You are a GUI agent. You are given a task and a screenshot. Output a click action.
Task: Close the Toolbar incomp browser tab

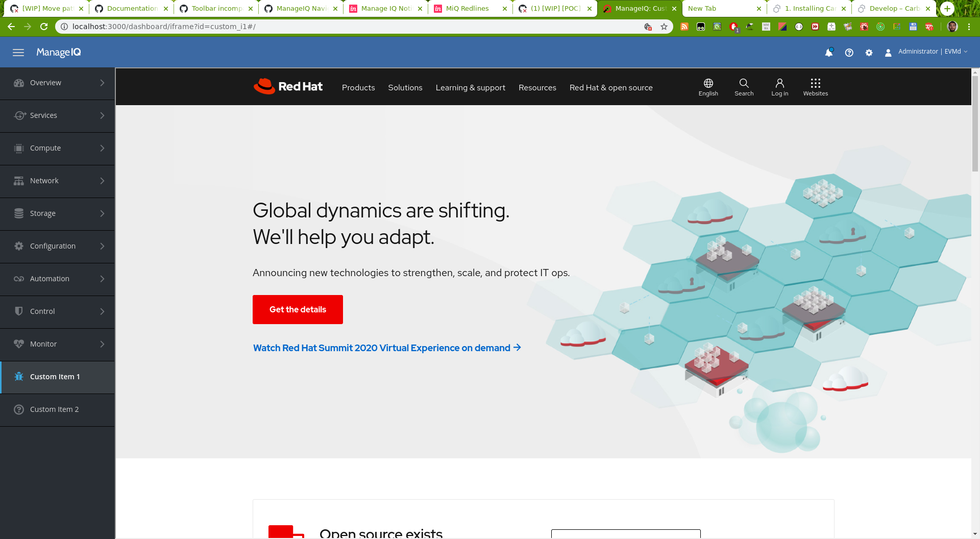tap(251, 9)
